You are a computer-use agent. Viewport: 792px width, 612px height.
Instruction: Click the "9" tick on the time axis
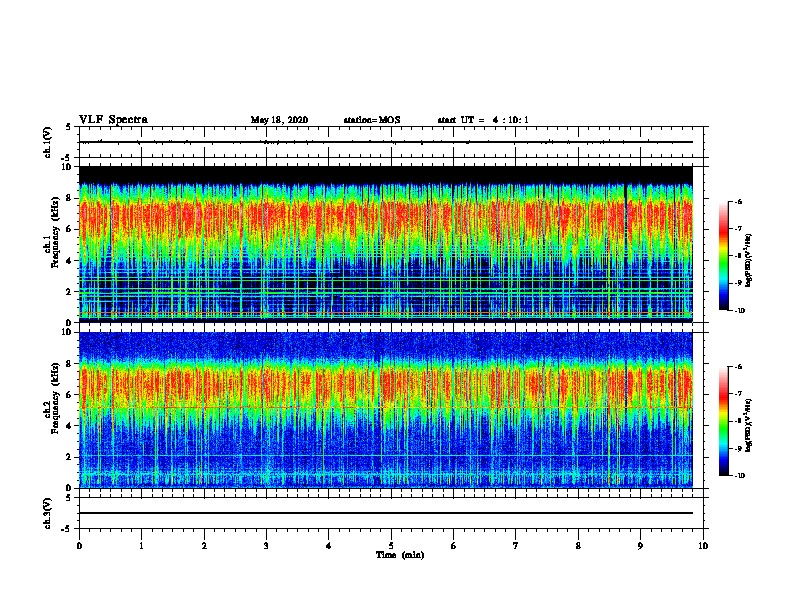pos(640,546)
